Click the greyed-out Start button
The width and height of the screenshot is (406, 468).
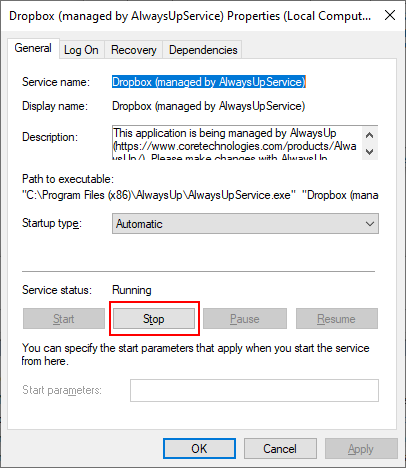64,319
